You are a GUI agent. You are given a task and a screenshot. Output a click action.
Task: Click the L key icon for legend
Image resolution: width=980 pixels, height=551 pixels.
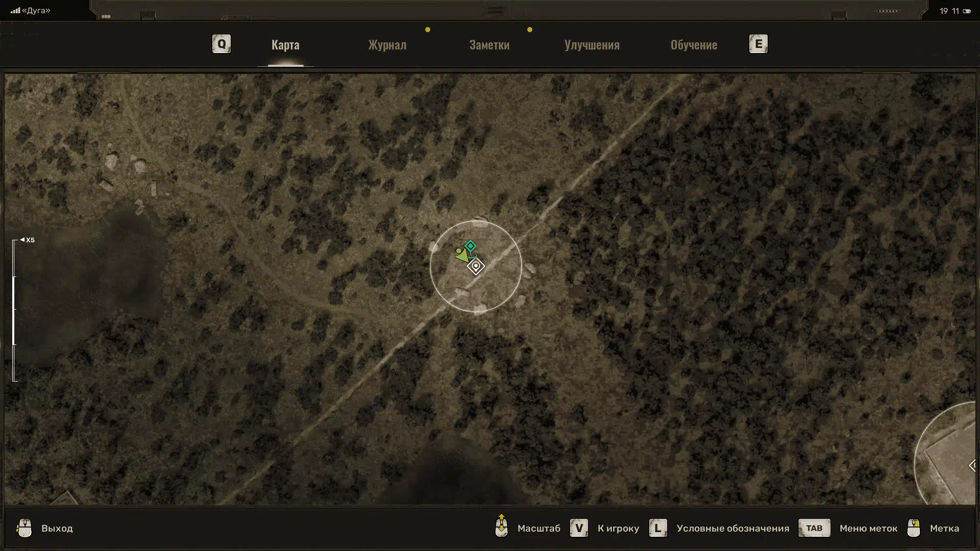coord(657,528)
